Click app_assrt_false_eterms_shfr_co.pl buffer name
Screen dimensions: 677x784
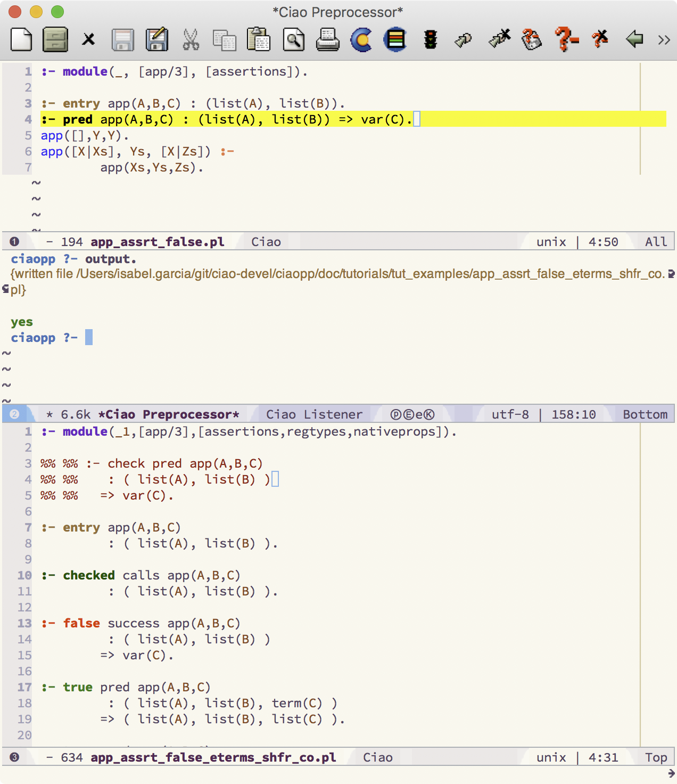(x=213, y=757)
